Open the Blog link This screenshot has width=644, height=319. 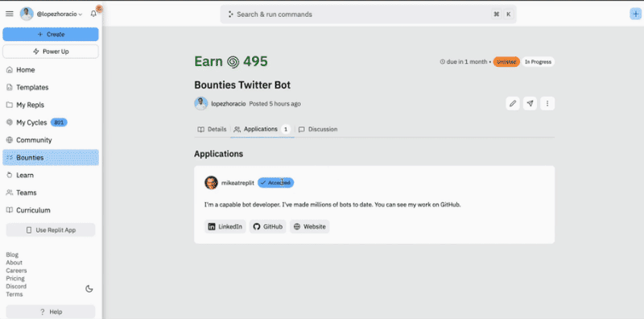(x=12, y=255)
